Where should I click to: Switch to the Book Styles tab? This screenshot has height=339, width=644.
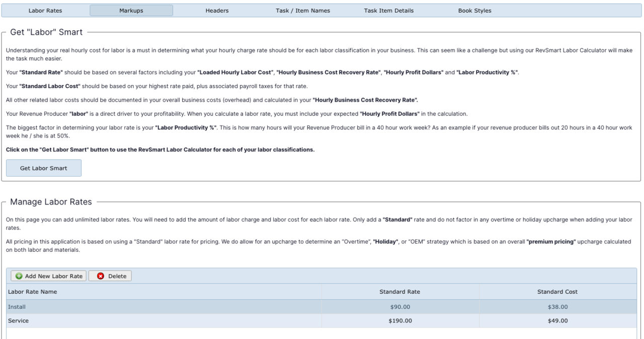(x=474, y=11)
